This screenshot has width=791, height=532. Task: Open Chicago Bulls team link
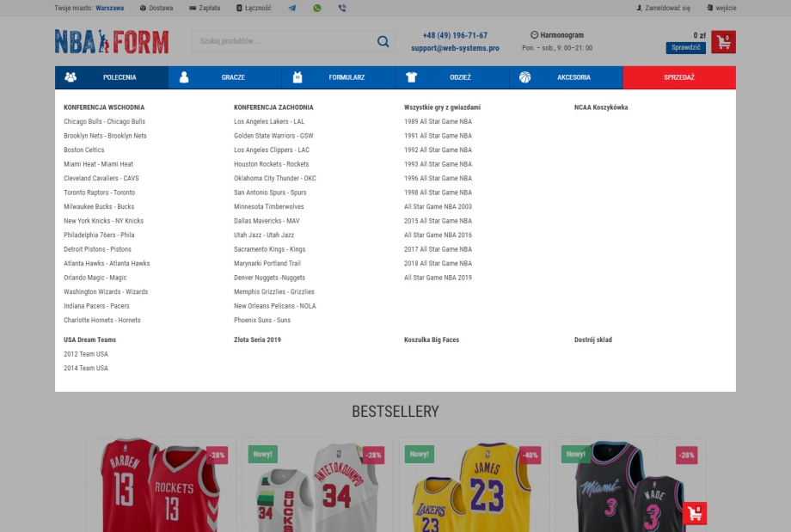point(104,122)
